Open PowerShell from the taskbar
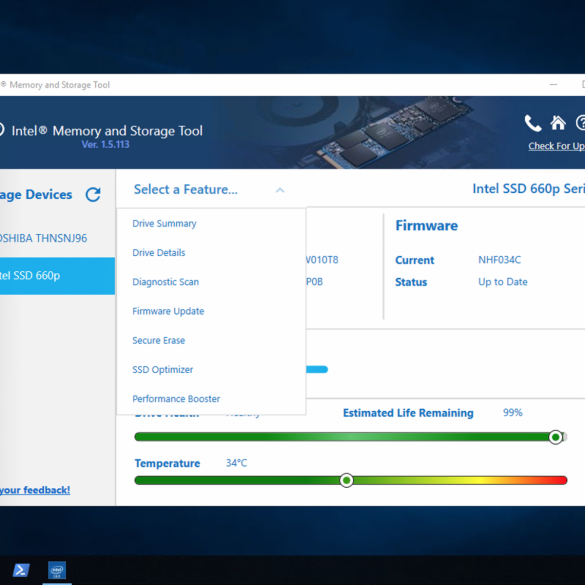The image size is (585, 585). pyautogui.click(x=21, y=570)
